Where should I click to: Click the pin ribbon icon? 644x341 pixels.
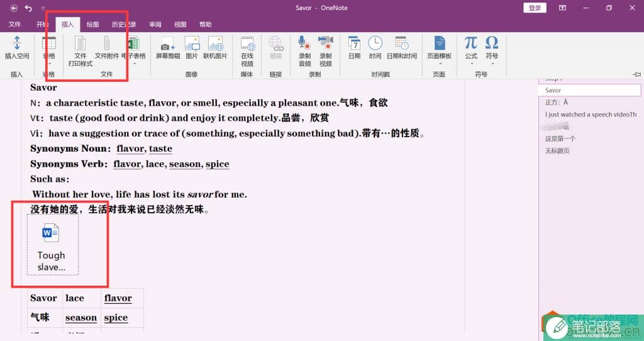(x=637, y=74)
